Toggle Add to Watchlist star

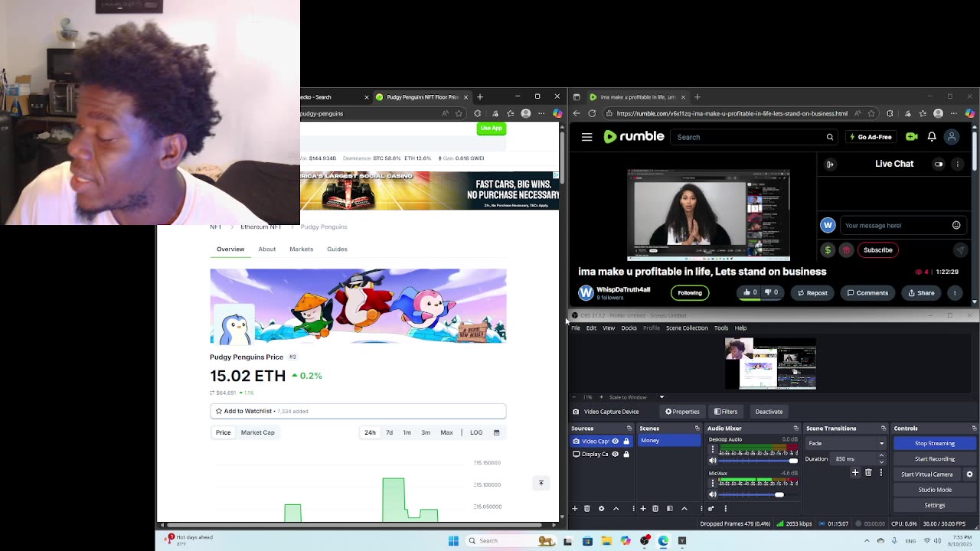(x=219, y=411)
